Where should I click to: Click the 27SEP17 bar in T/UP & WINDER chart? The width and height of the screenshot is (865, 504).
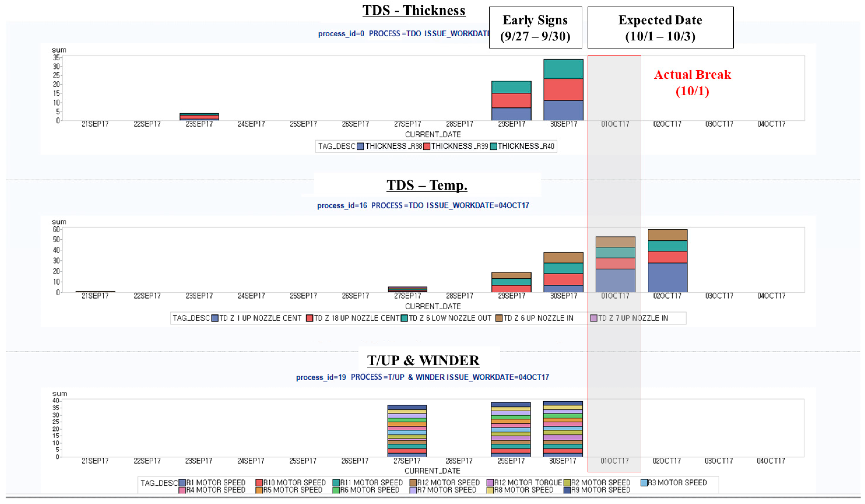pos(407,431)
